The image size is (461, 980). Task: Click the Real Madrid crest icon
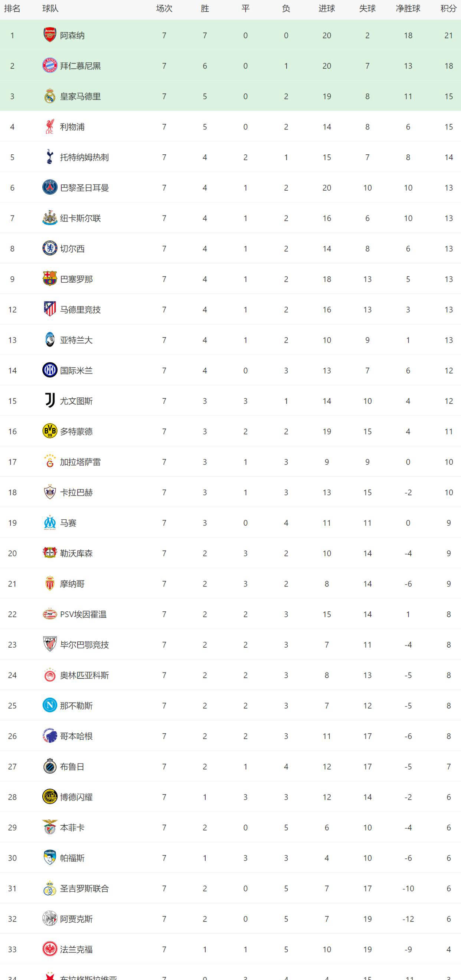[x=49, y=96]
